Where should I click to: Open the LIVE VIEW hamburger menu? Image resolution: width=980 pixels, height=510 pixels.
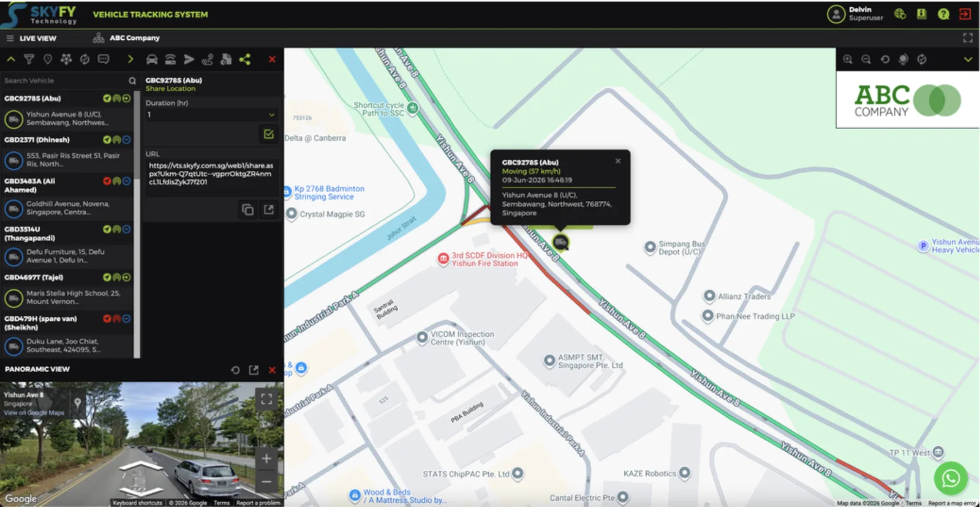pyautogui.click(x=10, y=38)
